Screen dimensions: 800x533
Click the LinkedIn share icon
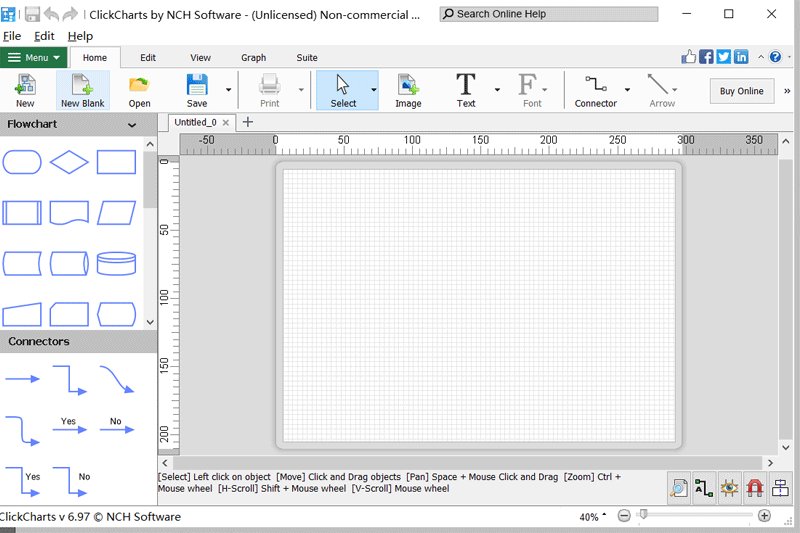point(741,57)
